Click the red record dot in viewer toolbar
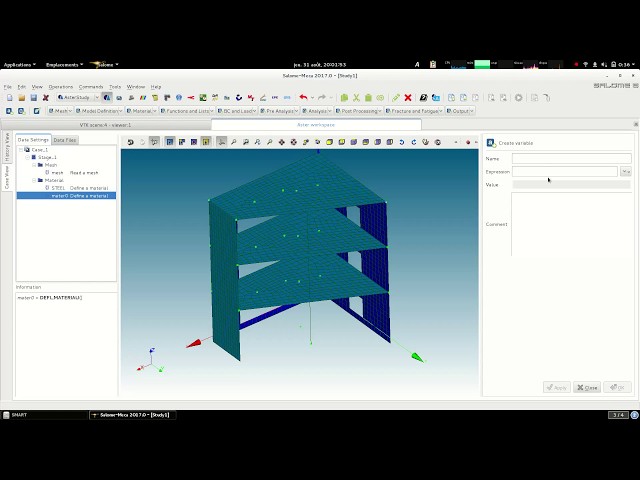640x480 pixels. click(468, 142)
